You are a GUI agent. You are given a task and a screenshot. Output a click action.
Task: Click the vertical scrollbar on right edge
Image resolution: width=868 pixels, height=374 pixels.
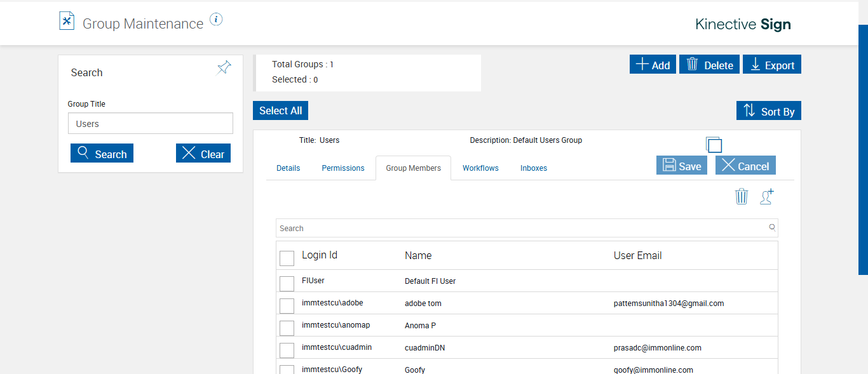click(x=863, y=150)
